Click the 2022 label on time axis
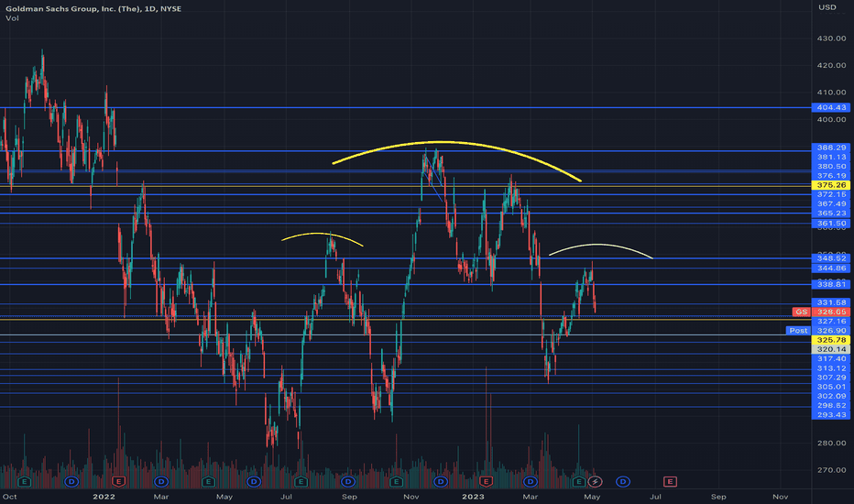The height and width of the screenshot is (504, 854). (x=104, y=497)
